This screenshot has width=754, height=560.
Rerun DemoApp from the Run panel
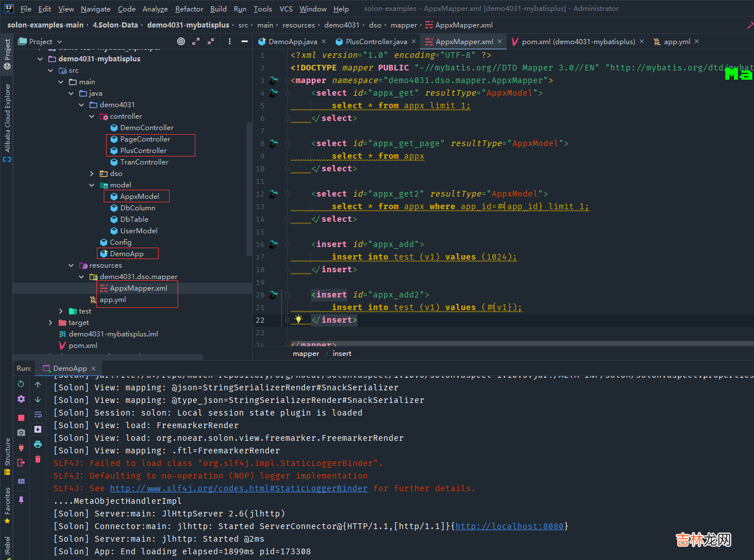21,384
